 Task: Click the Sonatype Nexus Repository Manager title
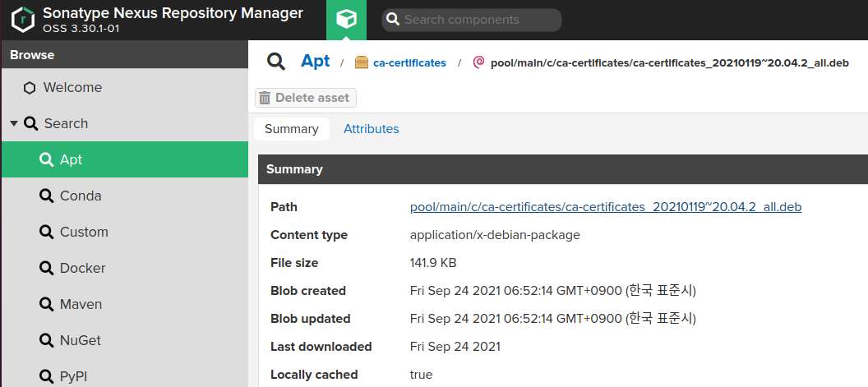tap(173, 13)
